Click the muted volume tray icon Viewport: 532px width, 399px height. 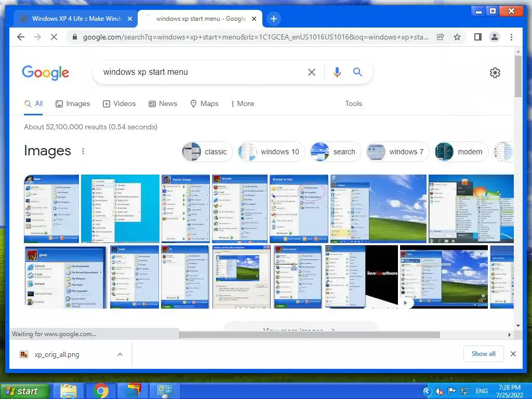click(x=439, y=391)
